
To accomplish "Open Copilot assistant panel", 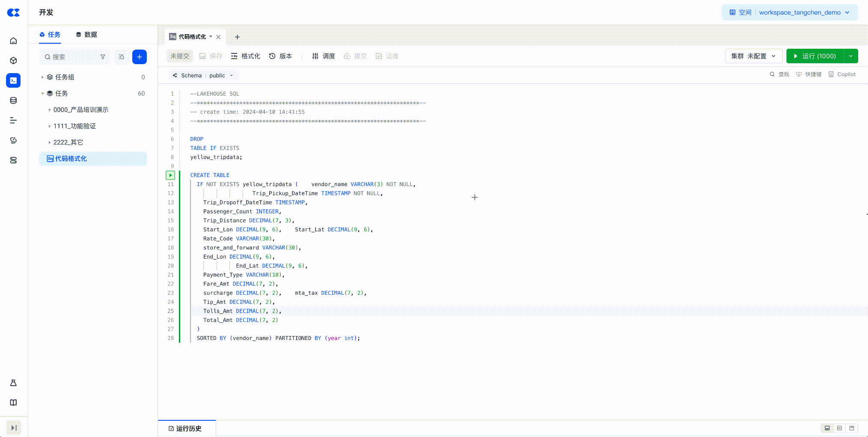I will click(x=842, y=74).
